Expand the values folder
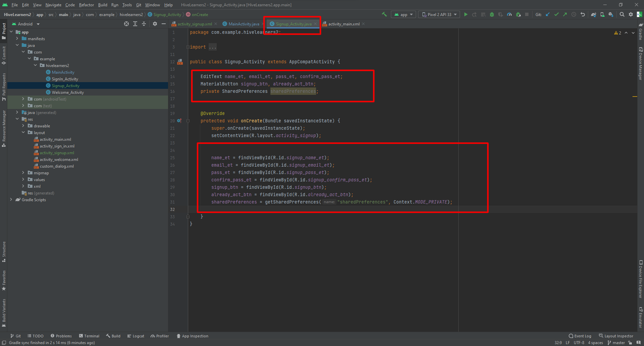This screenshot has height=346, width=644. pos(23,180)
